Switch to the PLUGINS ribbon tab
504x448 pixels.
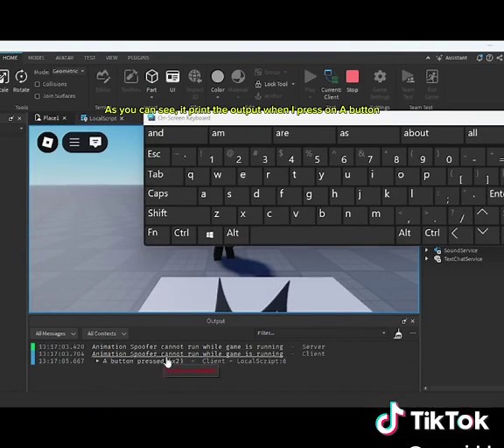[x=138, y=58]
